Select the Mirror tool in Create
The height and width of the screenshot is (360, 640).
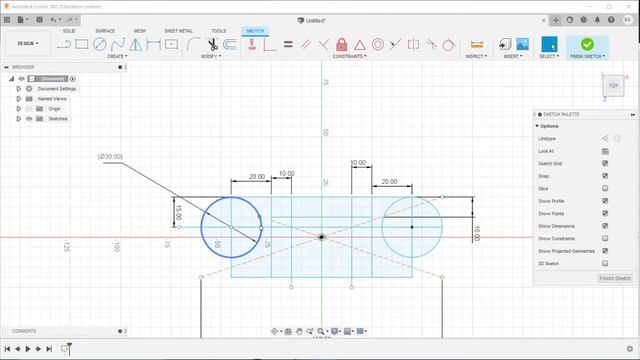136,44
